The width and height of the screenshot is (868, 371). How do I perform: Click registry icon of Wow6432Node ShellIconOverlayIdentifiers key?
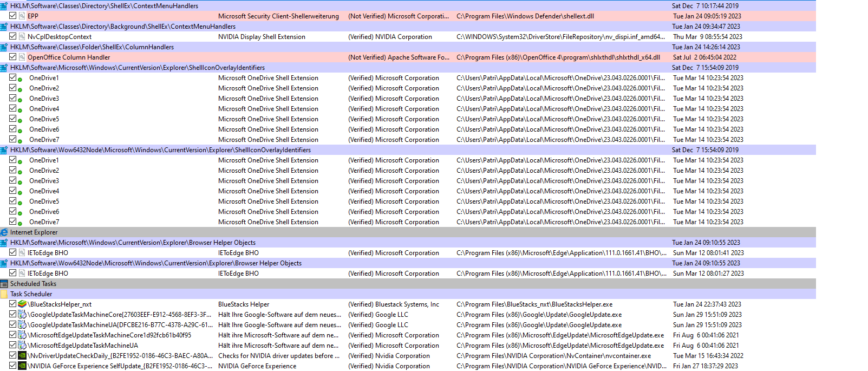click(x=4, y=150)
